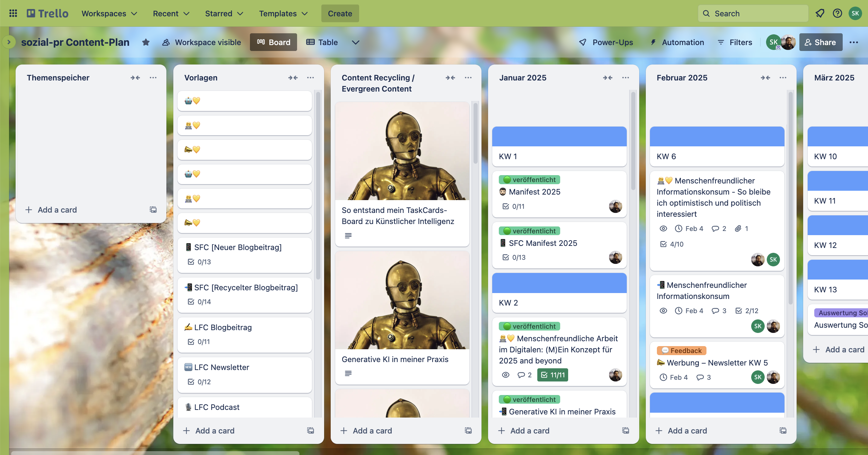Open the app switcher grid icon

[13, 14]
